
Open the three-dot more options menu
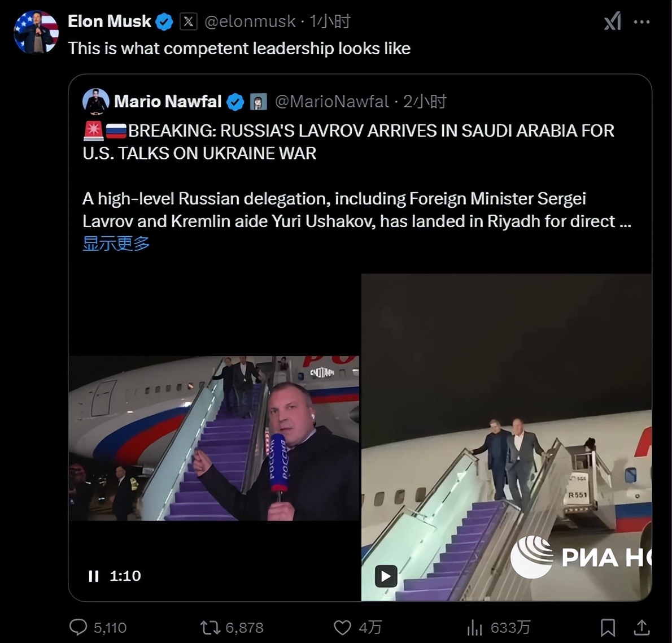pos(642,22)
